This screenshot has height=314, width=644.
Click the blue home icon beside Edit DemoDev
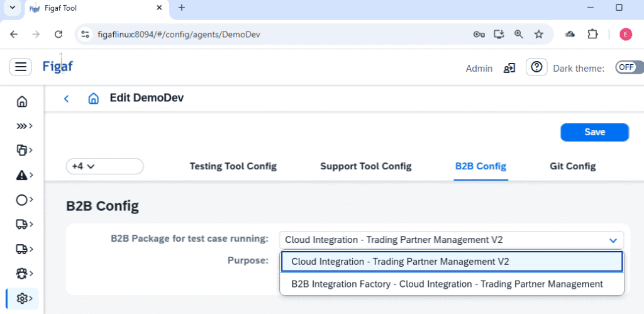point(94,98)
